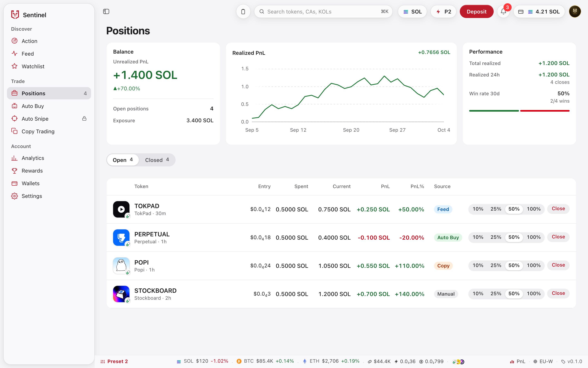Click the Analytics chart icon

[14, 158]
